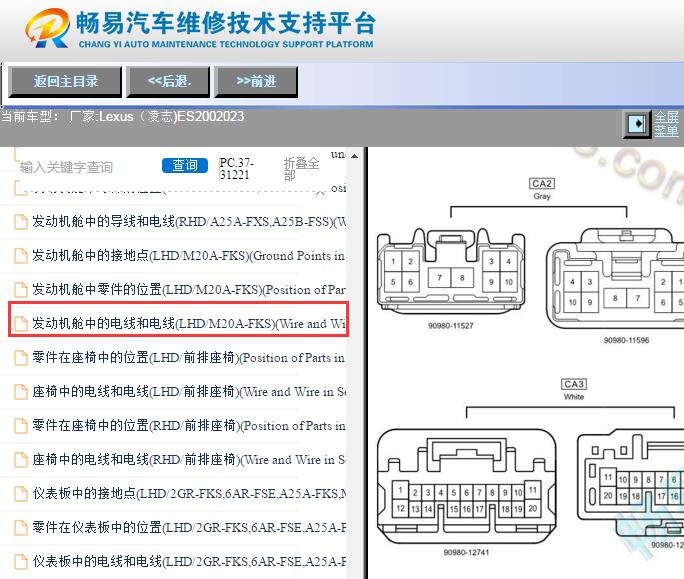684x579 pixels.
Task: Open 座椅中的电线和电线(LHD/前排座椅) item
Action: coord(189,392)
